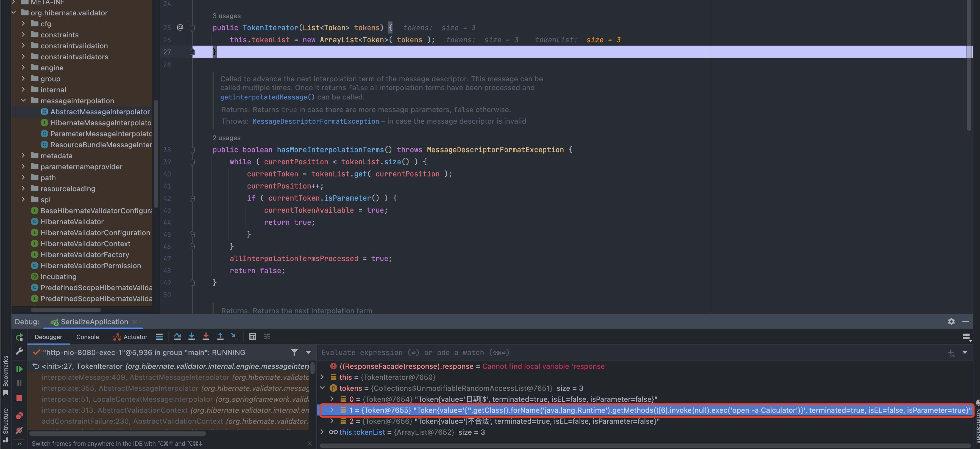980x449 pixels.
Task: Click the MessageDescriptorFormatException doc link
Action: (315, 121)
